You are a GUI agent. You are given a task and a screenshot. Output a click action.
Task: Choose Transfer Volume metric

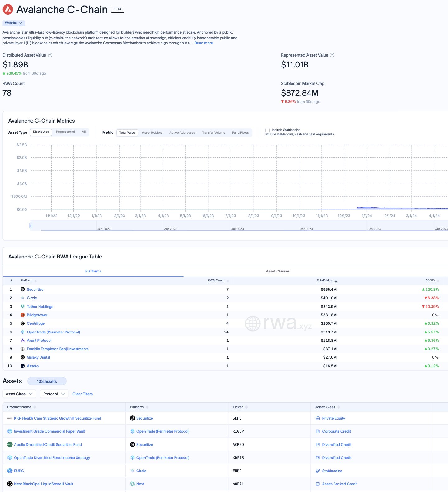tap(213, 133)
